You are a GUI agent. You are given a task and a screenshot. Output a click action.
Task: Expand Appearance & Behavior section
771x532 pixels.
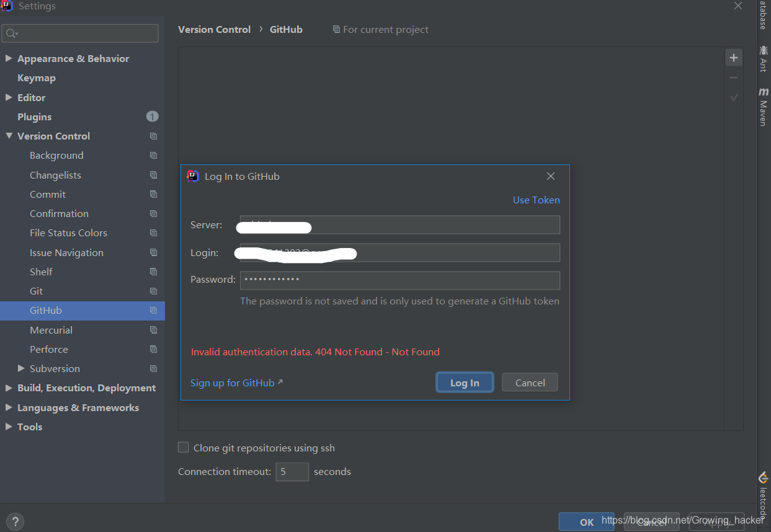tap(9, 58)
